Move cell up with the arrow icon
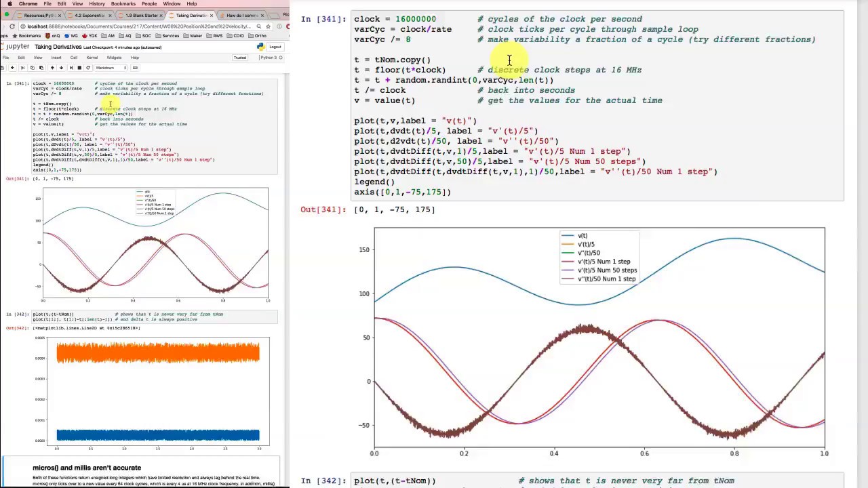 point(52,68)
